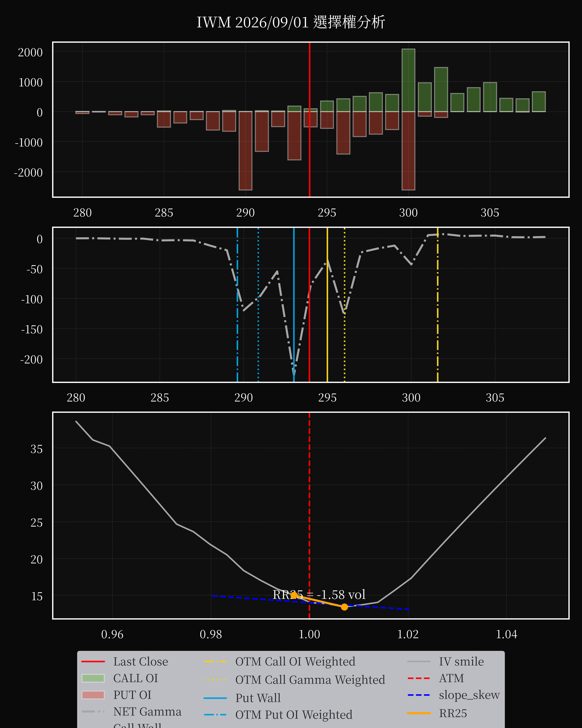Click the "0.98" x-axis label
Viewport: 582px width, 728px height.
[211, 635]
